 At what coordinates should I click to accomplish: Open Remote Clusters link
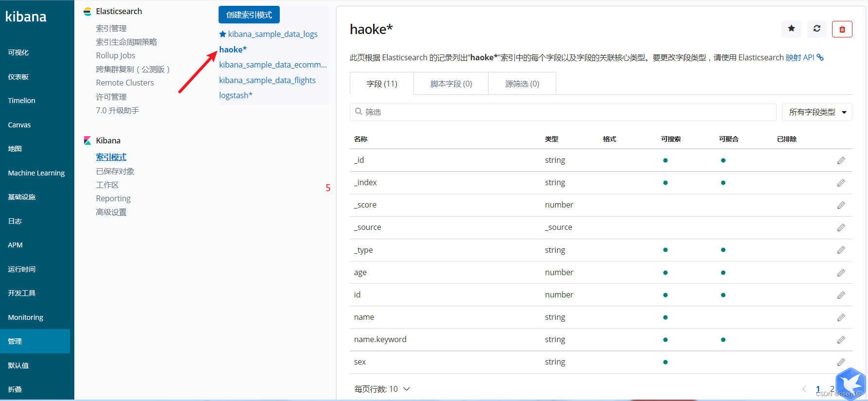pos(125,83)
